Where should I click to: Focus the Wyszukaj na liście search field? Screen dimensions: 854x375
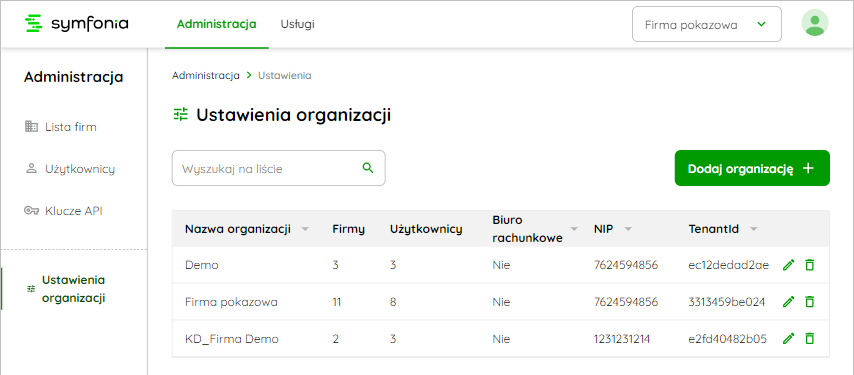[x=278, y=168]
